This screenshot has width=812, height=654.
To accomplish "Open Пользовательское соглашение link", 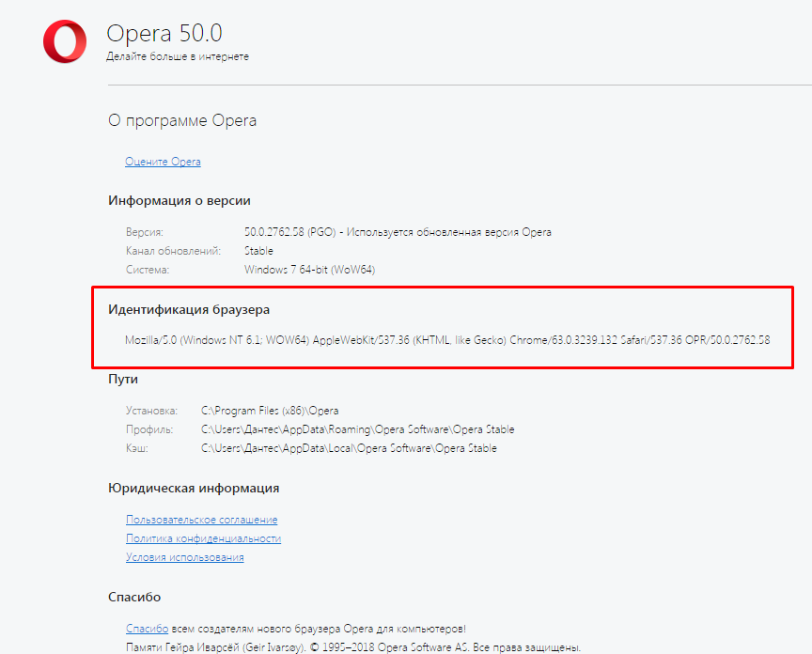I will (x=201, y=520).
